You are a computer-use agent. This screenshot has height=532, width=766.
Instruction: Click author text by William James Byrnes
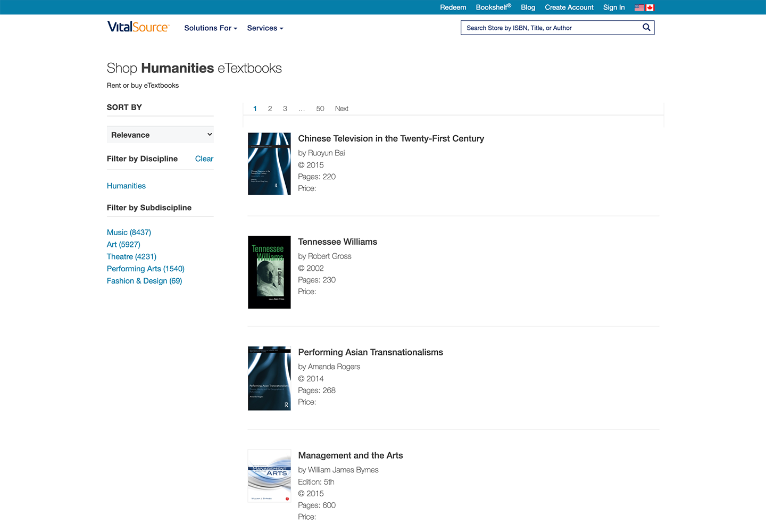click(x=338, y=470)
